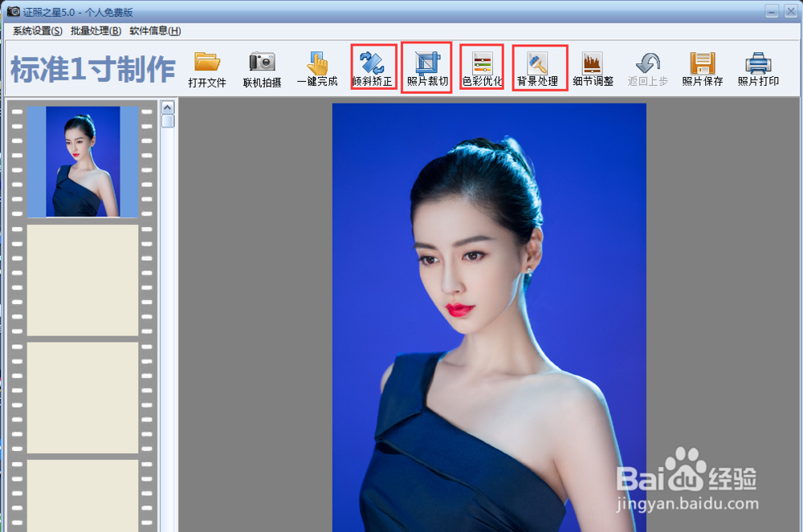Select the first filmstrip photo thumbnail

point(83,161)
